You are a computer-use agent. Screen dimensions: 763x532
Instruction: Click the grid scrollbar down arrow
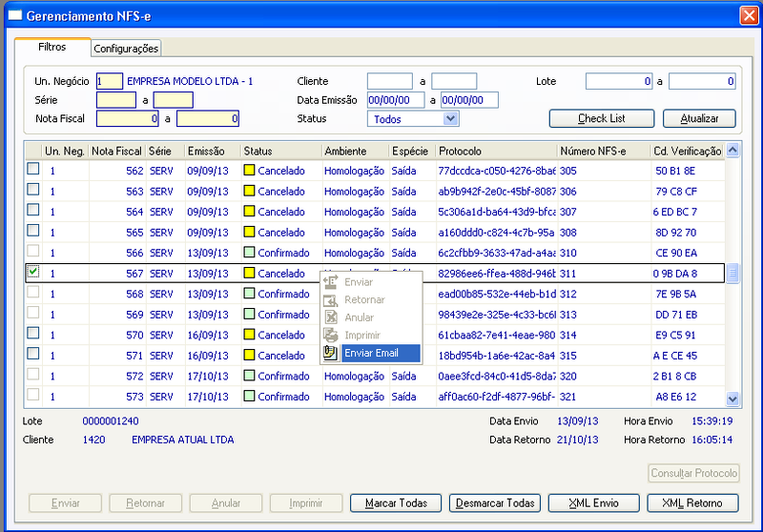[732, 399]
